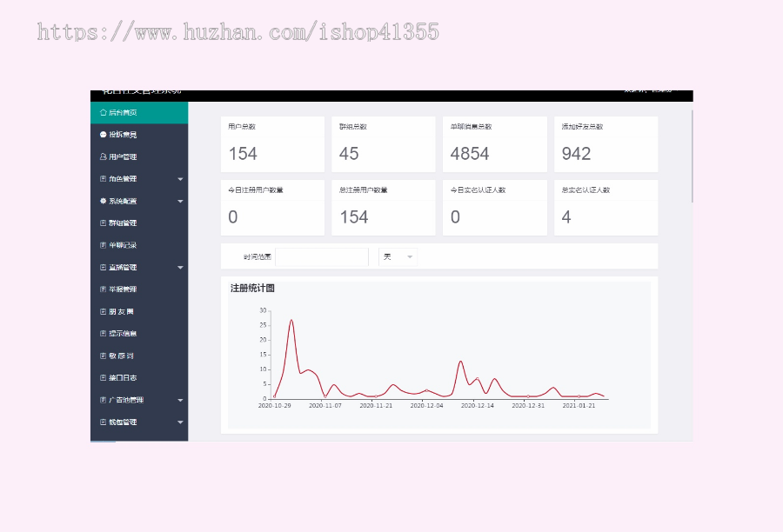This screenshot has width=783, height=532.
Task: Open the 后台首页 home icon item
Action: (x=103, y=112)
